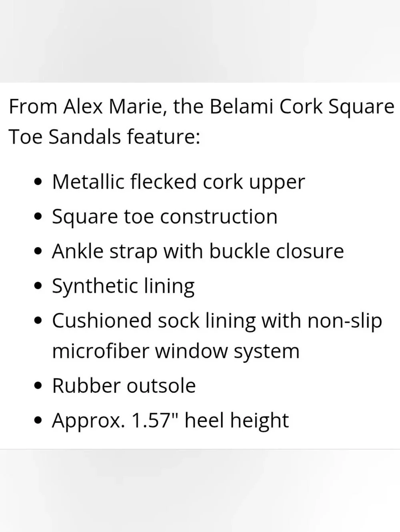Click the 'Approx. 1.57" heel height' text

(170, 421)
